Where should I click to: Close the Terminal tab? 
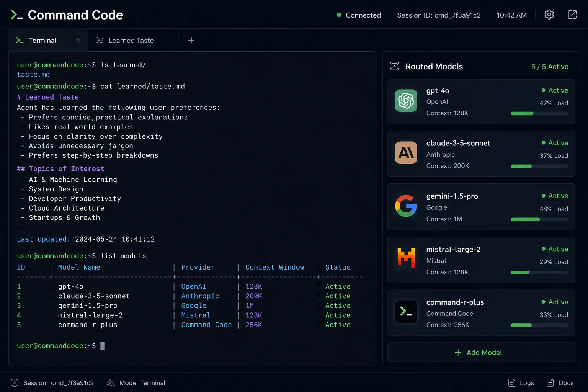click(78, 40)
